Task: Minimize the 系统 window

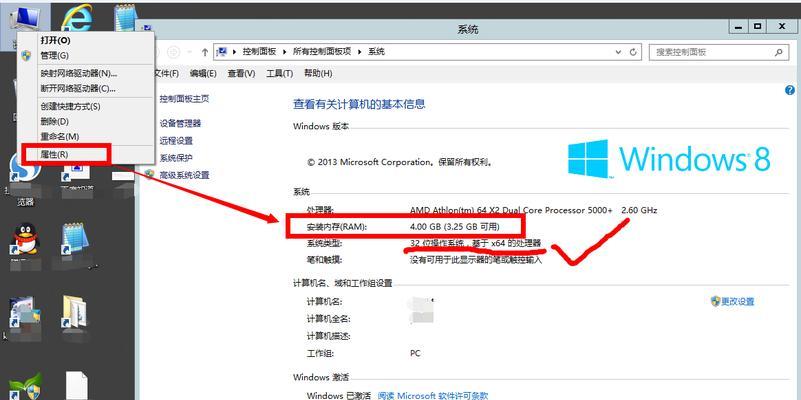Action: 740,26
